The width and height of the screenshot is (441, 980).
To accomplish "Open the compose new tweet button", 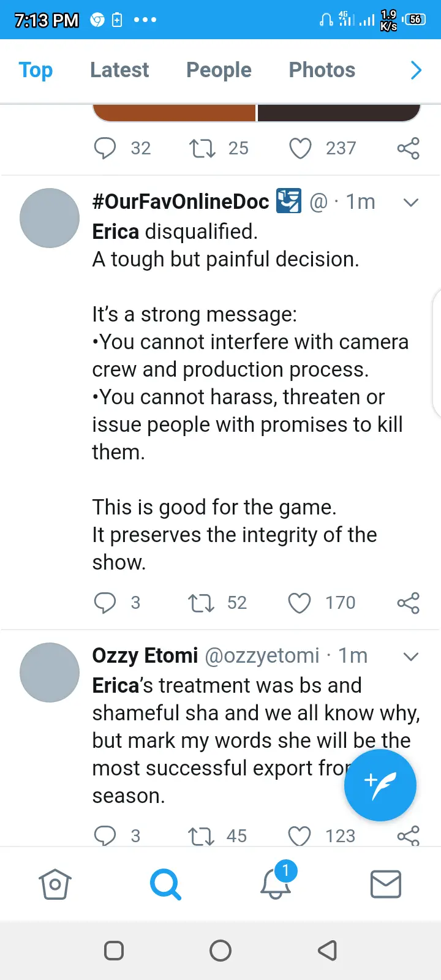I will [380, 785].
